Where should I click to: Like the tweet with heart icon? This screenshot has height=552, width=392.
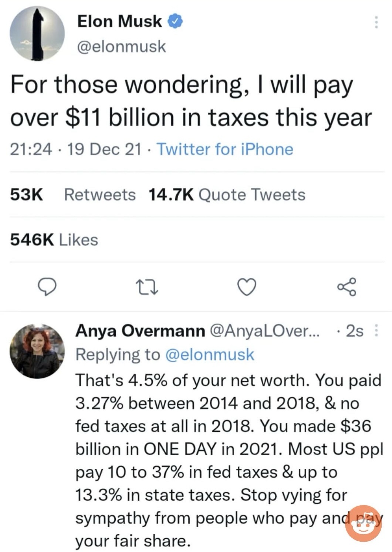(x=247, y=287)
